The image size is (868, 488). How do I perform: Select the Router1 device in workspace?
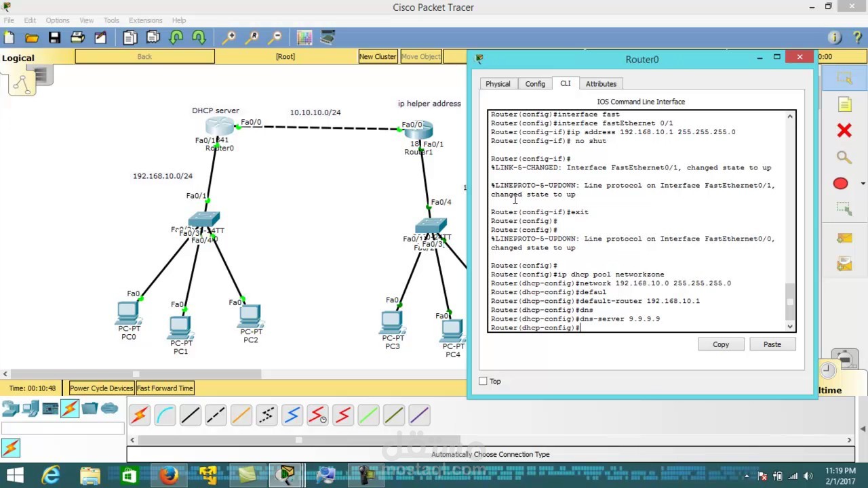tap(419, 131)
